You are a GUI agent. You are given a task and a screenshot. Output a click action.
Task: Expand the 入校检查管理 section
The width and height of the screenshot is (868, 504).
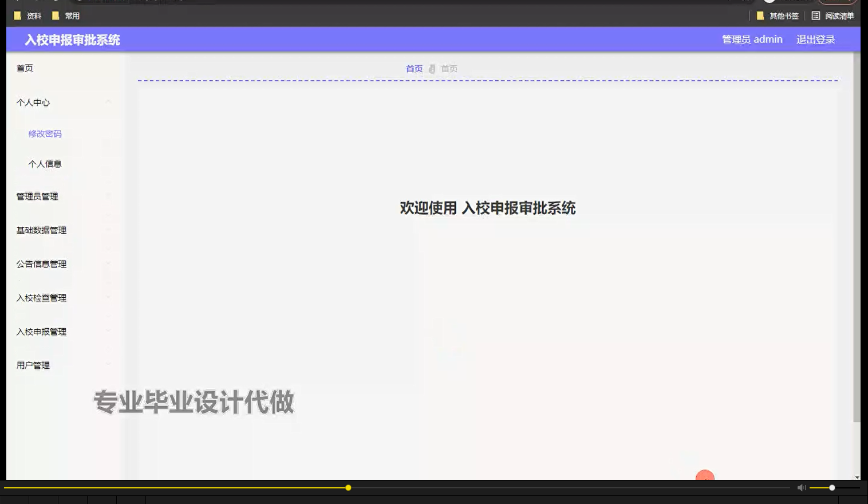[x=41, y=298]
